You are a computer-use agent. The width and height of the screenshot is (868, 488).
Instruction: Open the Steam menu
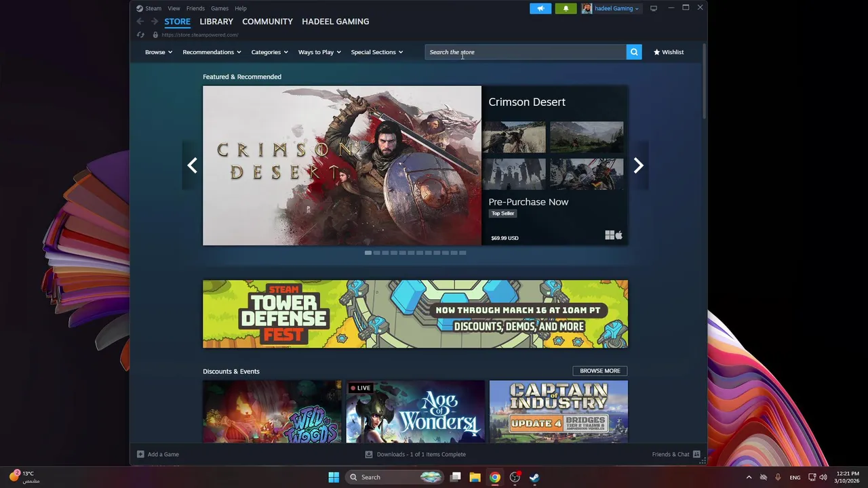(x=153, y=8)
